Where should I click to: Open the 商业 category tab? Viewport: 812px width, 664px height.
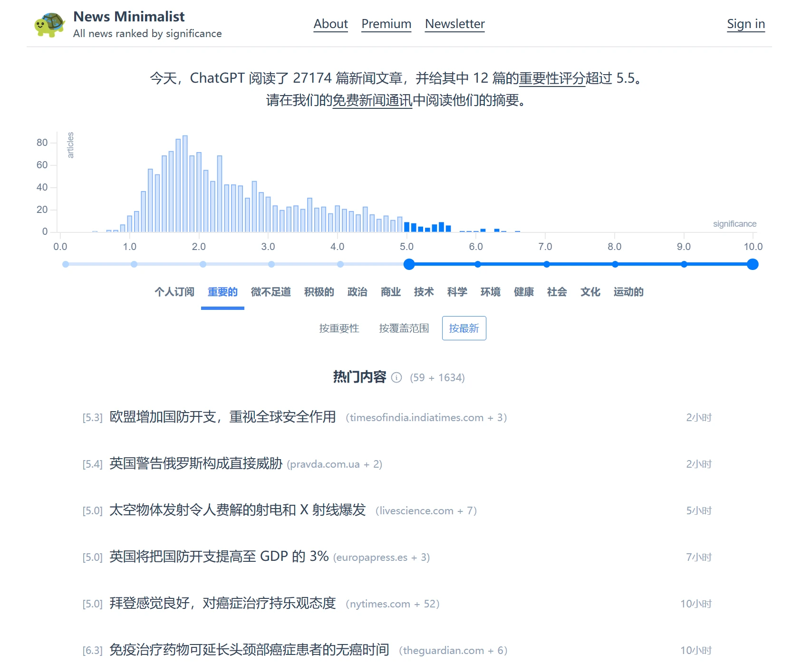391,292
